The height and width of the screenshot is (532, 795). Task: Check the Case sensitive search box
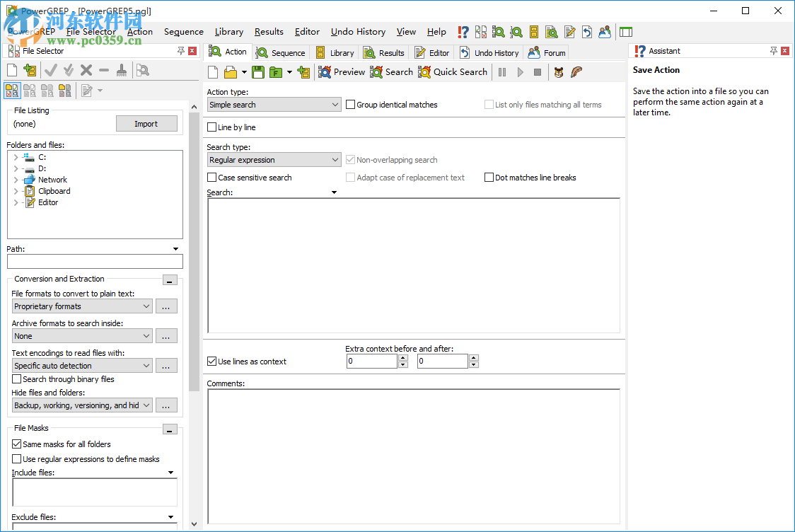[211, 178]
